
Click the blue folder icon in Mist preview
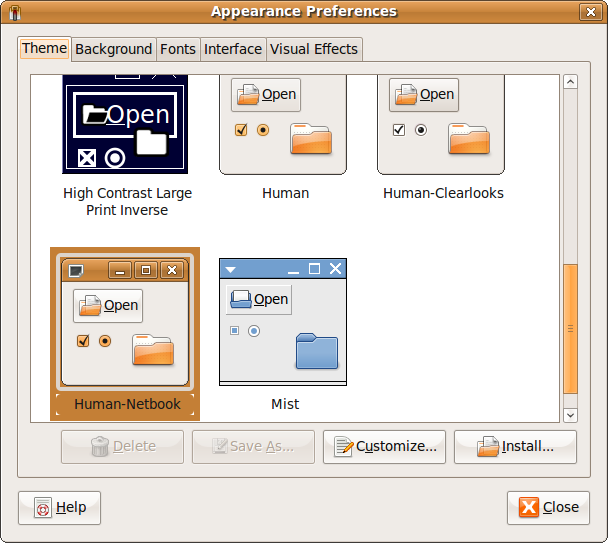click(x=316, y=351)
